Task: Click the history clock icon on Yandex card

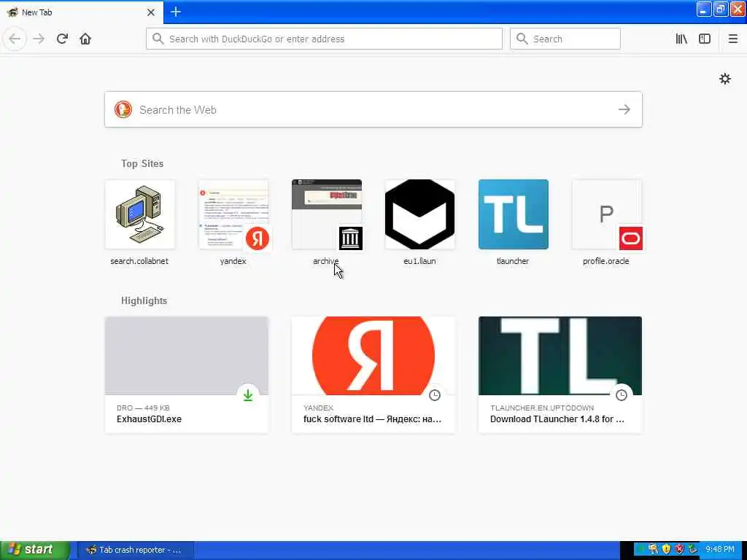Action: pos(435,395)
